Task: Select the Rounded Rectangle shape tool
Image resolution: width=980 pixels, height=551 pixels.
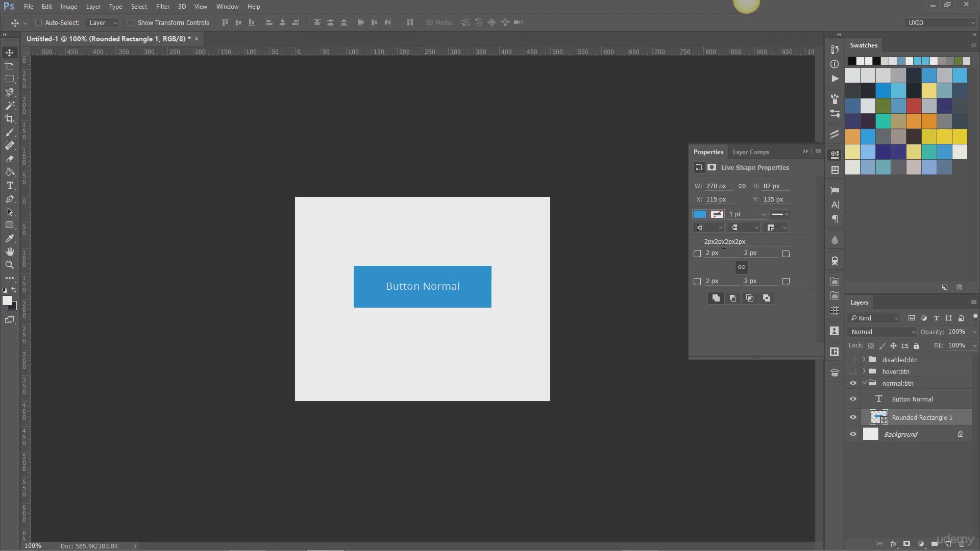Action: (10, 225)
